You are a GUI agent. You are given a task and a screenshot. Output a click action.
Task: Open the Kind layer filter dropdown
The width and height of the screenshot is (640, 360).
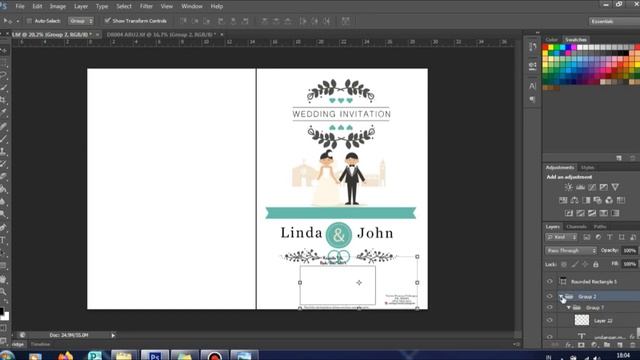coord(561,237)
